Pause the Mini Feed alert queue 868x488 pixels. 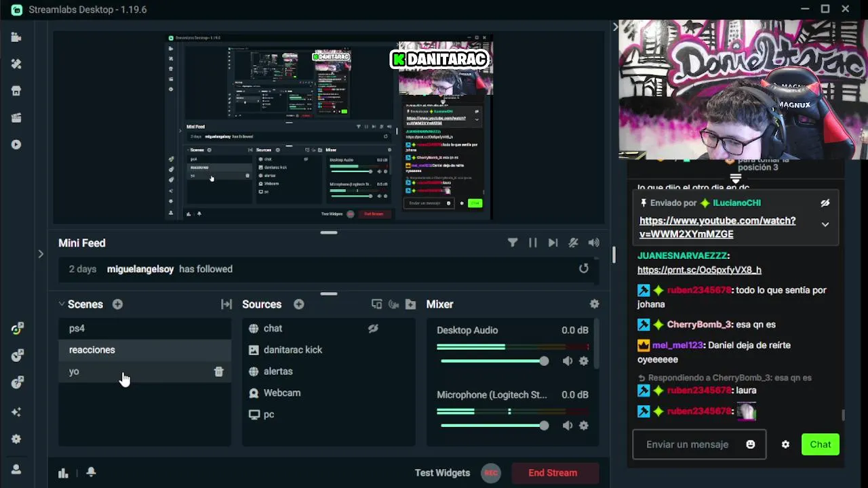click(x=533, y=243)
